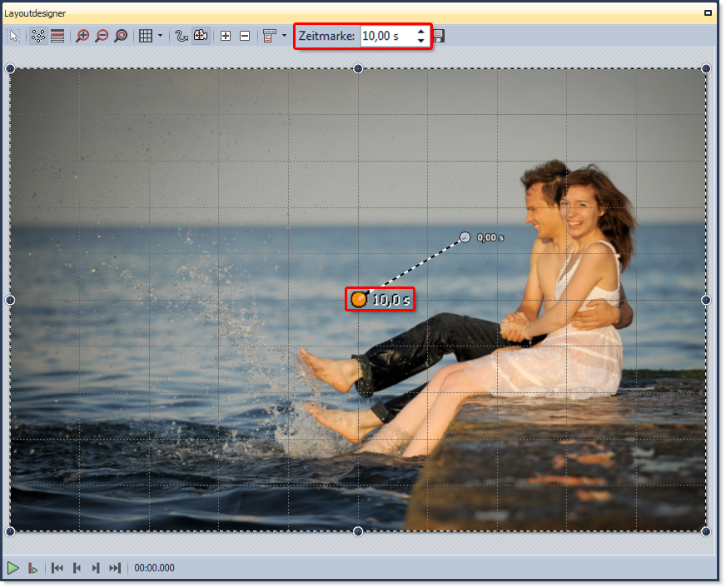The image size is (726, 588).
Task: Click the zoom out magnifier
Action: (102, 37)
